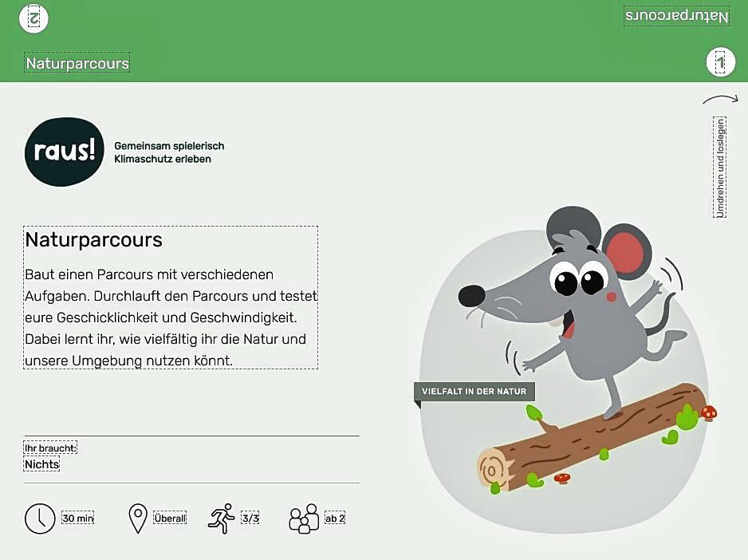The width and height of the screenshot is (748, 560).
Task: Click the description paragraph starting 'Baut einen Parcours'
Action: click(171, 317)
